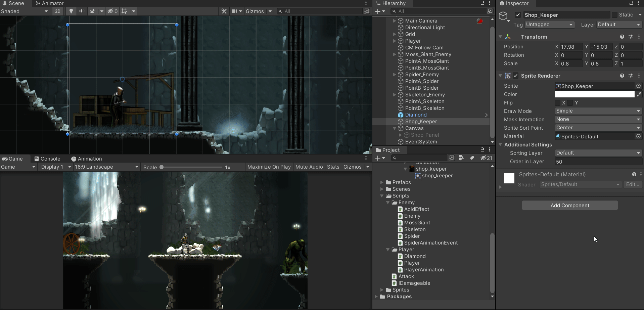
Task: Select Diamond prefab in Hierarchy
Action: pyautogui.click(x=416, y=115)
